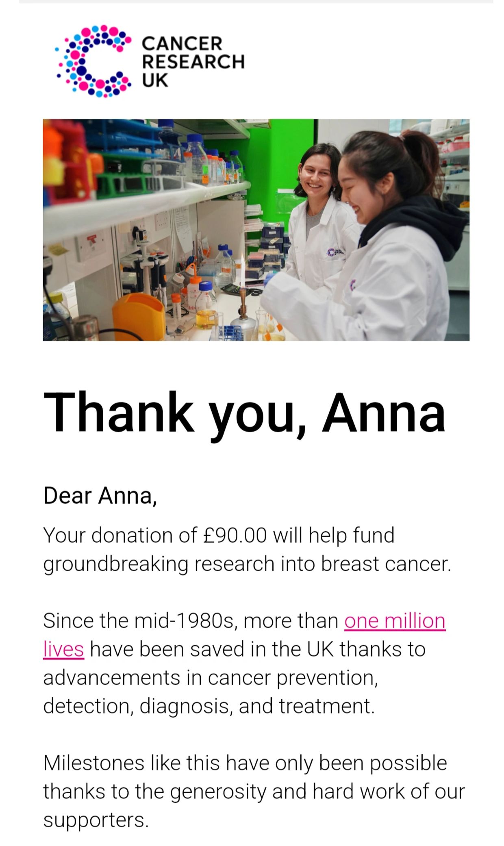Click the word "generosity"
This screenshot has height=846, width=504.
pos(218,792)
